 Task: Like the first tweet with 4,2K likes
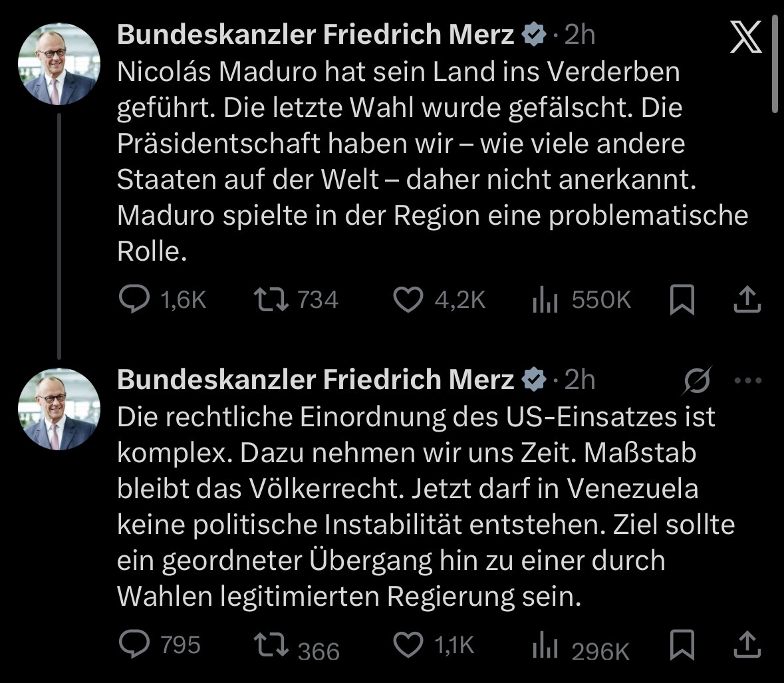408,300
